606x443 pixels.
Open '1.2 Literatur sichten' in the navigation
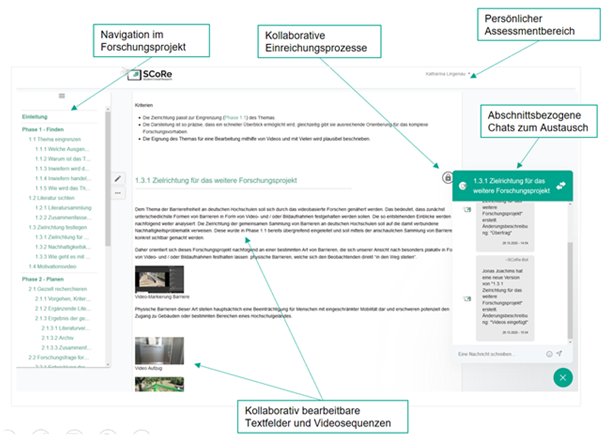(x=51, y=198)
